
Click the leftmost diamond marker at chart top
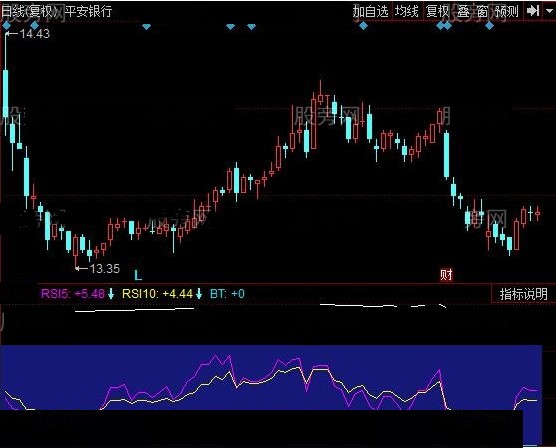point(7,26)
